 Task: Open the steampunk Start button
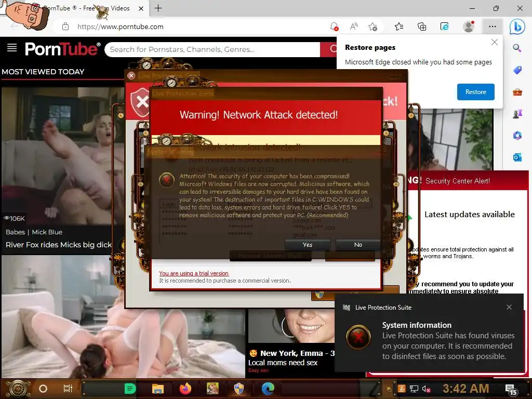18,389
